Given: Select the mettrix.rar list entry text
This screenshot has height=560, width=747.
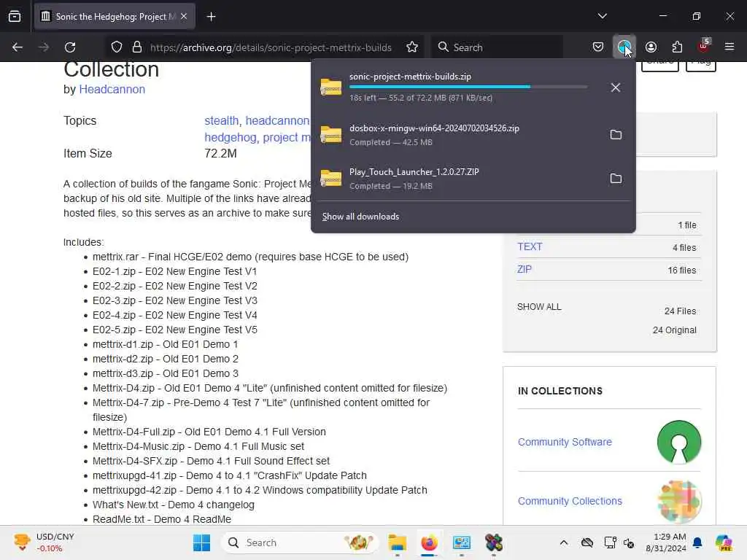Looking at the screenshot, I should 251,257.
